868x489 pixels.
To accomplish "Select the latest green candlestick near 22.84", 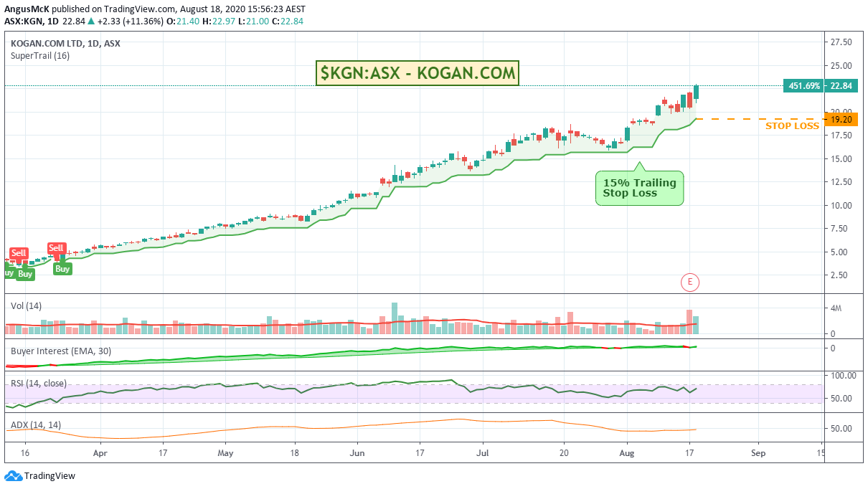I will pyautogui.click(x=696, y=92).
